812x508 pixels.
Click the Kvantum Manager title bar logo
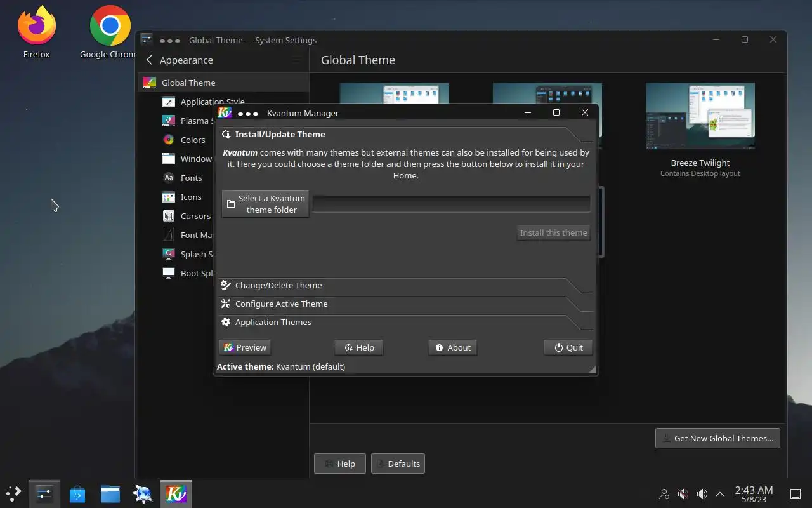click(225, 113)
